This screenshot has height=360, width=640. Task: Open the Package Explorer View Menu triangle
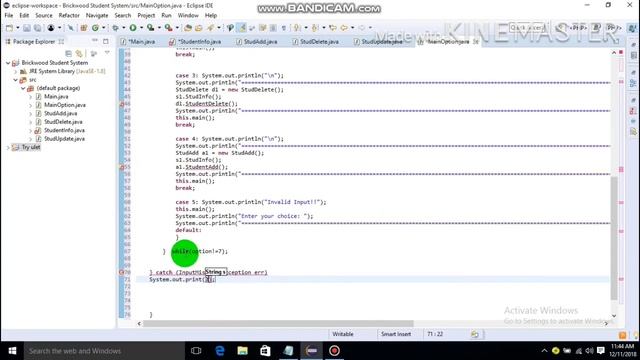tap(107, 53)
